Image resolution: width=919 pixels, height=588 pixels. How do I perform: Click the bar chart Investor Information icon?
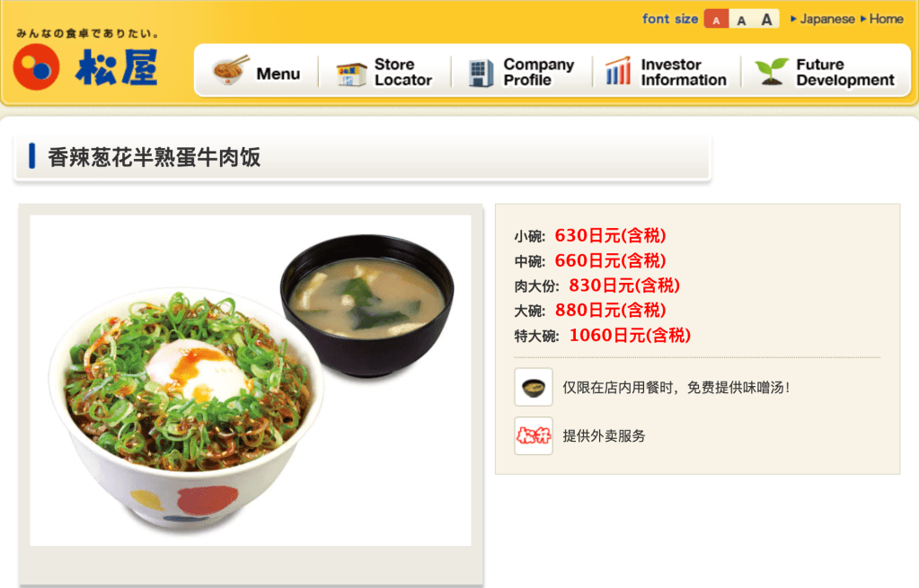coord(618,71)
